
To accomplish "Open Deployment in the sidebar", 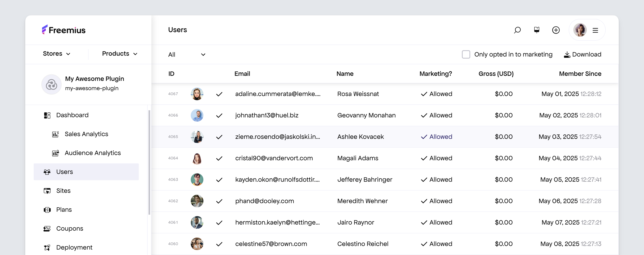I will click(86, 247).
